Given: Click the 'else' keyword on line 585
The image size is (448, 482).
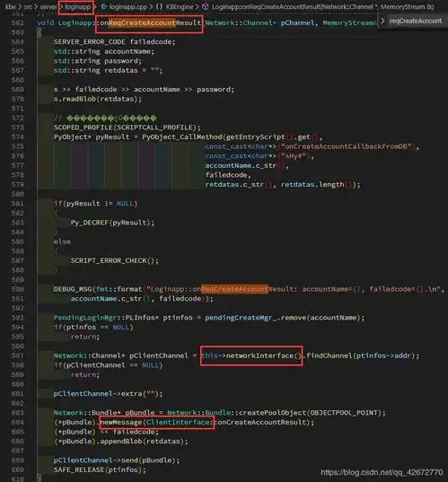Looking at the screenshot, I should 62,241.
